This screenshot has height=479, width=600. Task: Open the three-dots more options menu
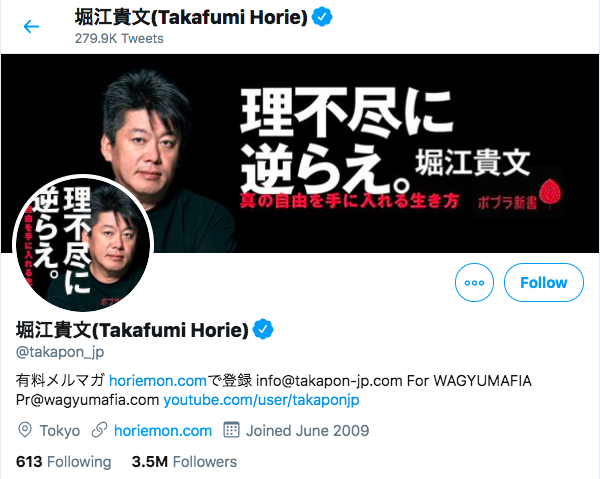pyautogui.click(x=474, y=283)
